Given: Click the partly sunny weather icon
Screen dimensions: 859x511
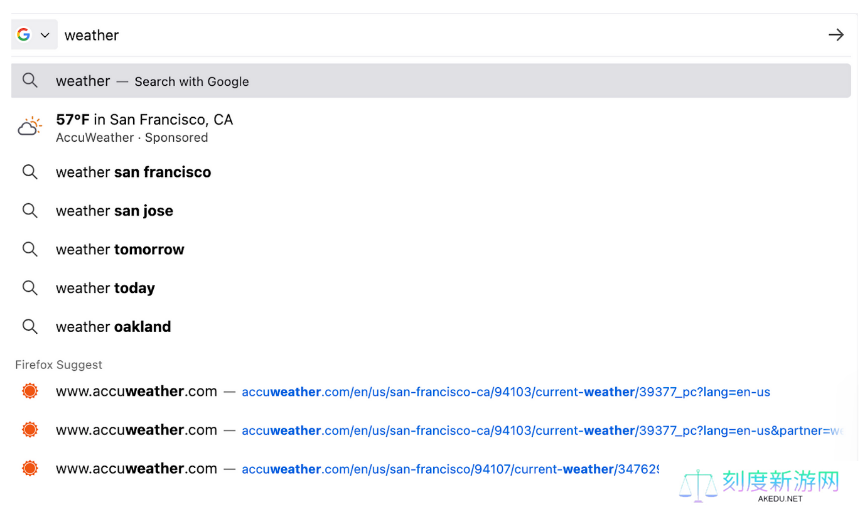Looking at the screenshot, I should [30, 126].
